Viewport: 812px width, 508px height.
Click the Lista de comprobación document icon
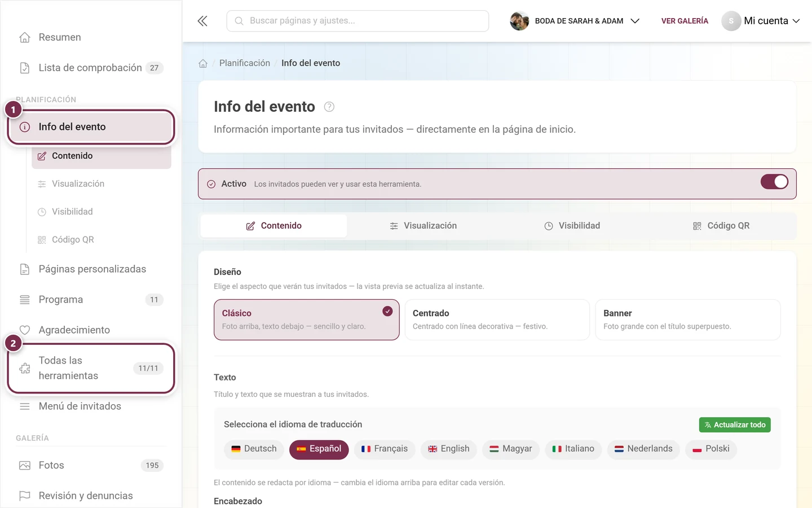pos(25,68)
